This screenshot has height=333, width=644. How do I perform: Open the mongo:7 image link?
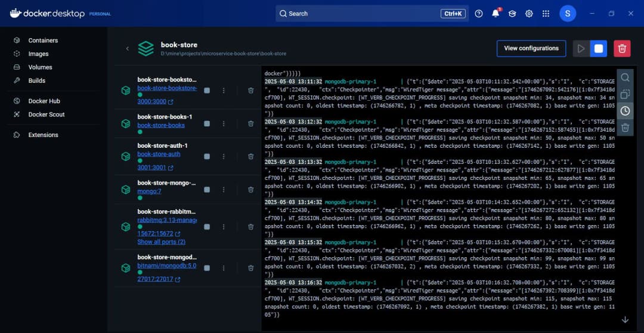point(149,191)
